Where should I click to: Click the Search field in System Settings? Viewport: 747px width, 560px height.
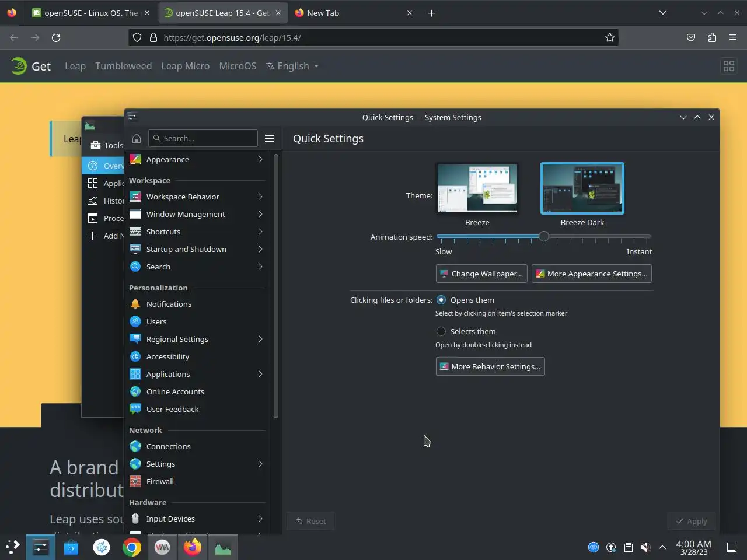pos(203,138)
